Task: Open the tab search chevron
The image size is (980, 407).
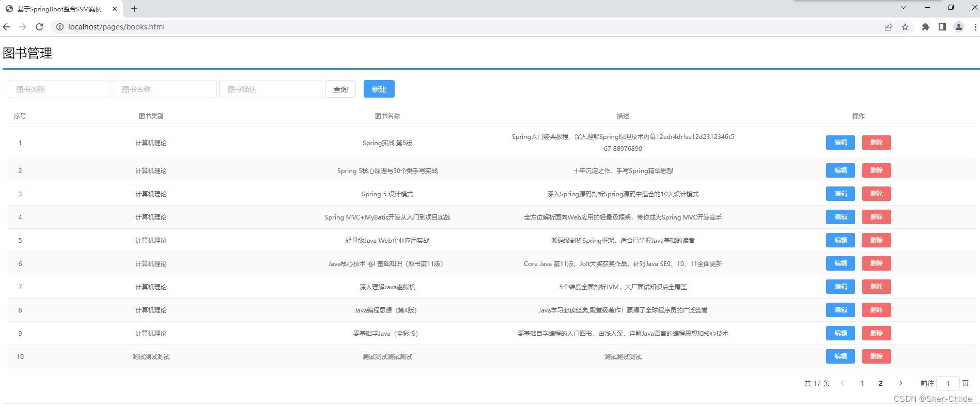Action: 904,7
